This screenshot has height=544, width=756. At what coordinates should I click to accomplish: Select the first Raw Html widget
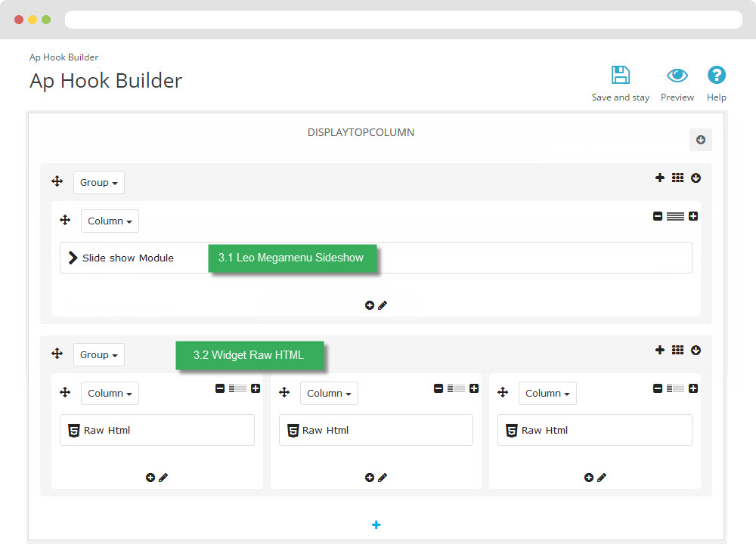pos(157,430)
